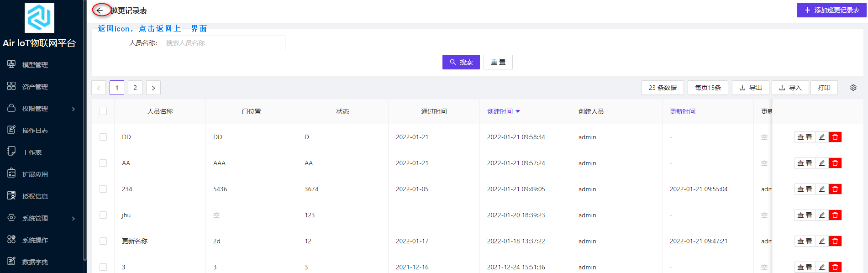Click 查看 for row jhu
Viewport: 868px width, 273px height.
click(805, 215)
